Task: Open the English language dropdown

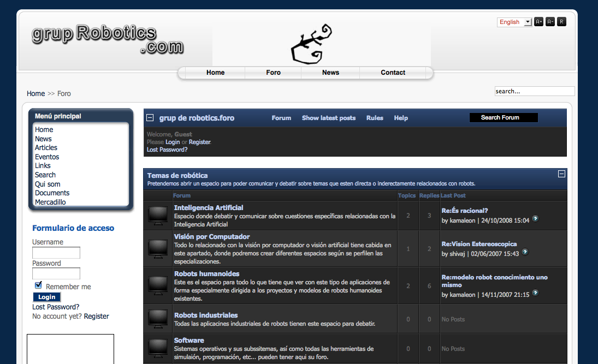Action: [x=514, y=22]
